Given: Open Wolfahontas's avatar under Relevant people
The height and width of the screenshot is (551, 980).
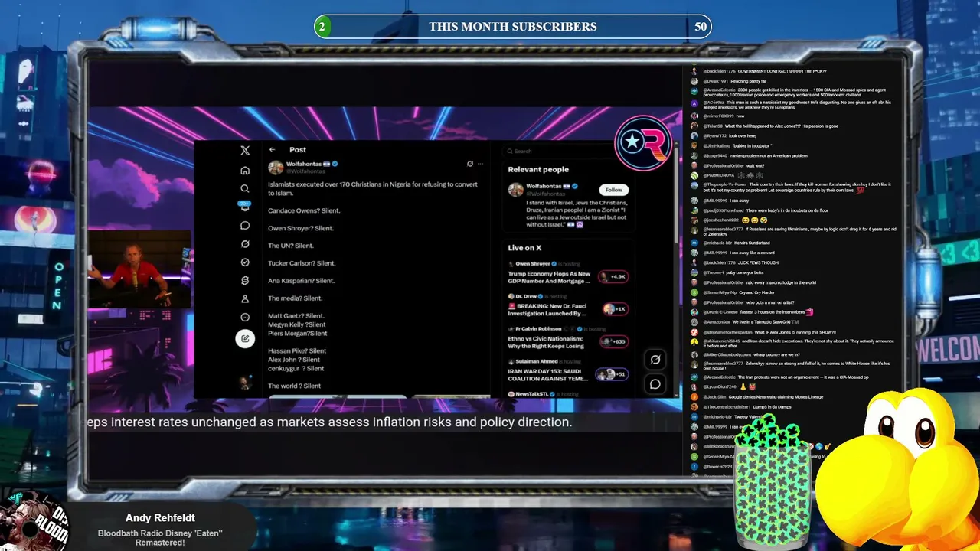Looking at the screenshot, I should 516,190.
